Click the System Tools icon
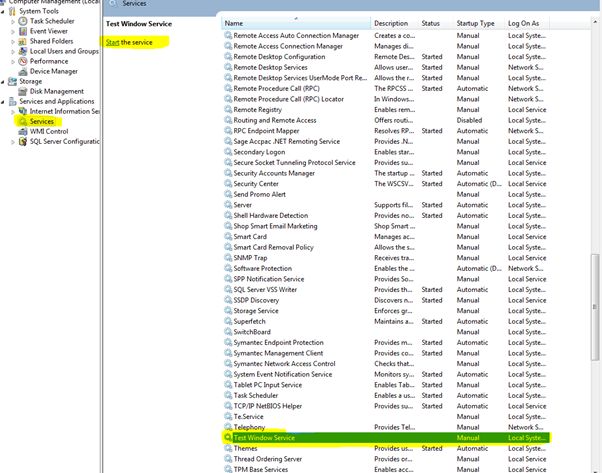This screenshot has height=473, width=602. [13, 11]
